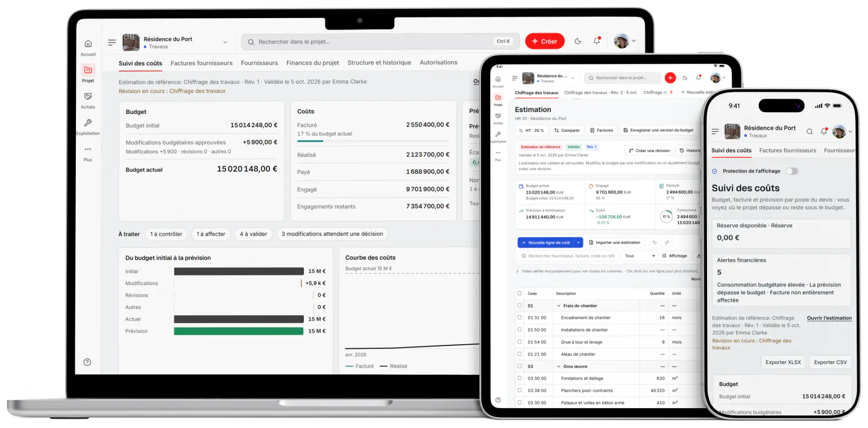Switch to Factures fournisseurs tab on laptop

(x=201, y=63)
